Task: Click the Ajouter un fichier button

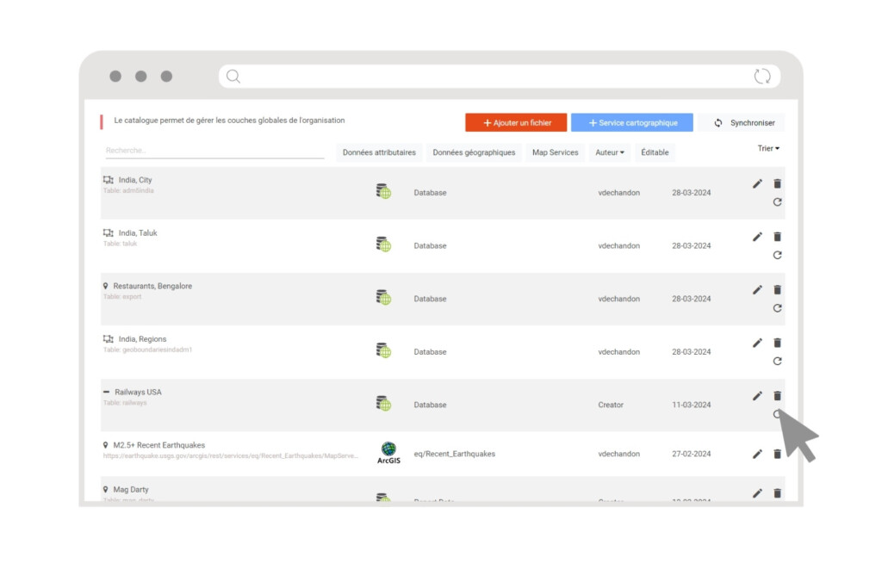Action: [x=516, y=123]
